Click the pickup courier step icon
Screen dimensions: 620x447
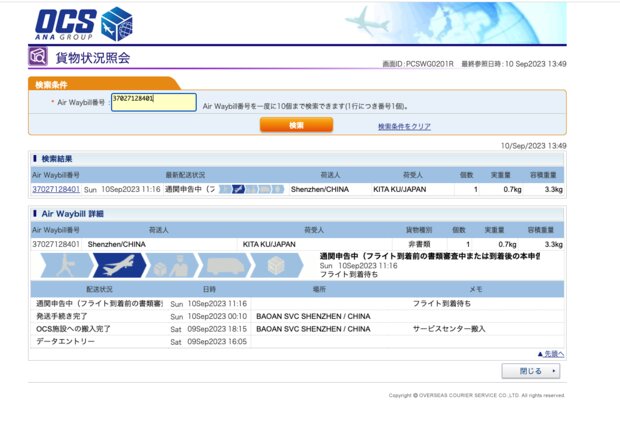[x=66, y=265]
